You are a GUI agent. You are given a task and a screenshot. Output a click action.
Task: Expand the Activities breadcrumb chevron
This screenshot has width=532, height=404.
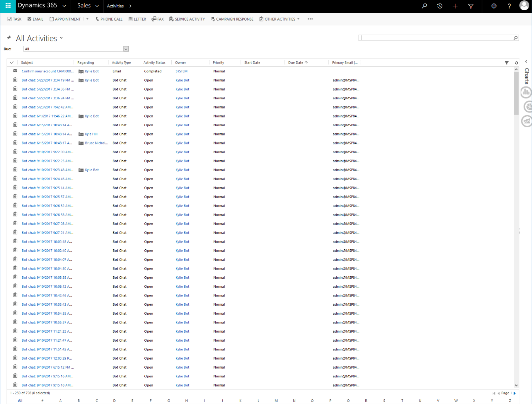131,6
